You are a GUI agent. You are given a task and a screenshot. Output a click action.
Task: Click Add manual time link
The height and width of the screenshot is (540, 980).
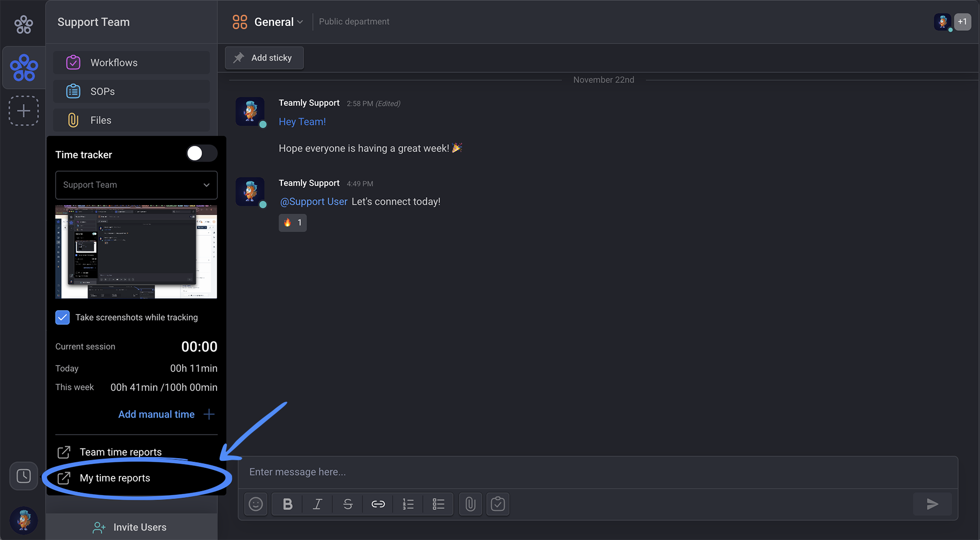pyautogui.click(x=156, y=414)
